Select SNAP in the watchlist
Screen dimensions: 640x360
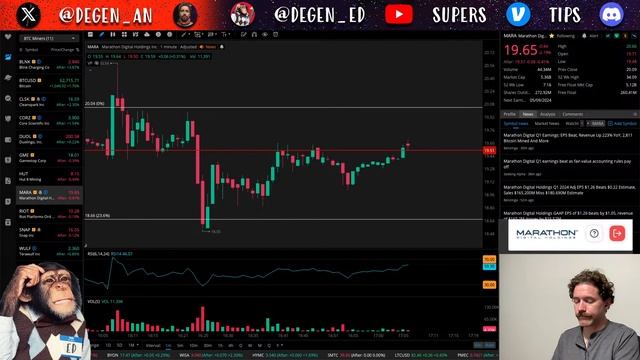coord(49,232)
